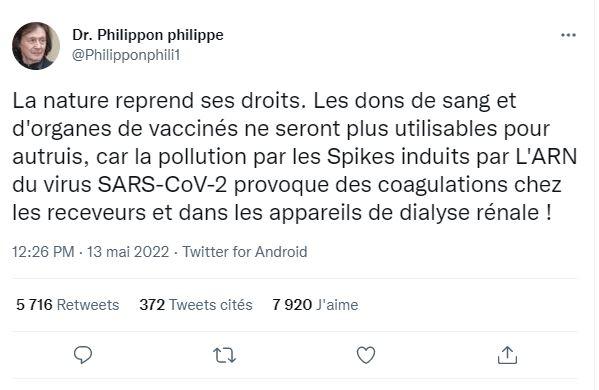Open share options via upload icon

pos(507,355)
